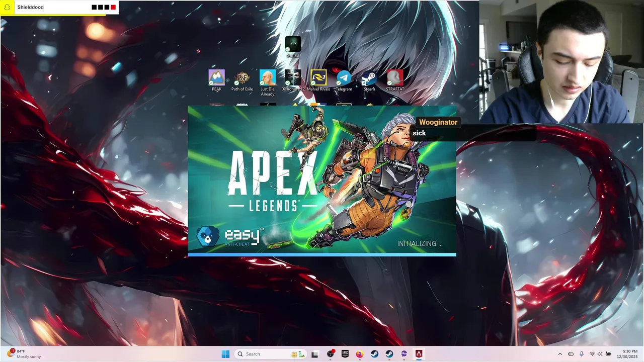Open the weather widget showing 84°F
This screenshot has width=644, height=362.
pos(24,354)
